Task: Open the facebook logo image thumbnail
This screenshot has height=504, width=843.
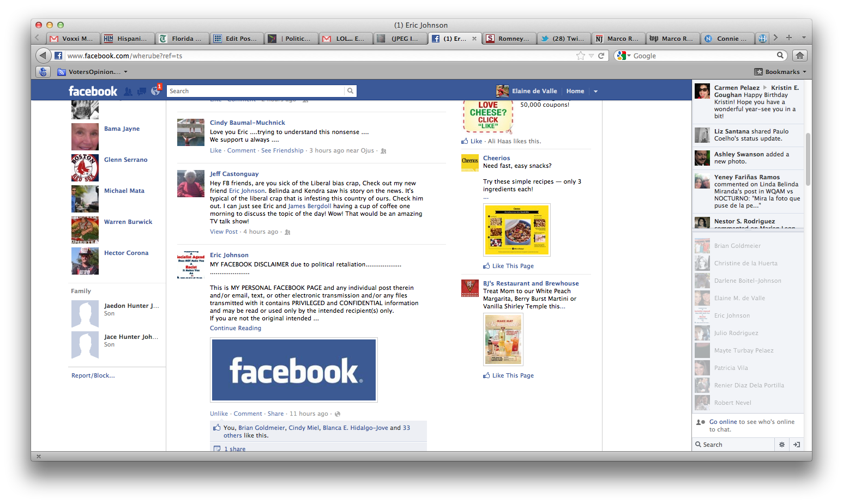Action: [294, 370]
